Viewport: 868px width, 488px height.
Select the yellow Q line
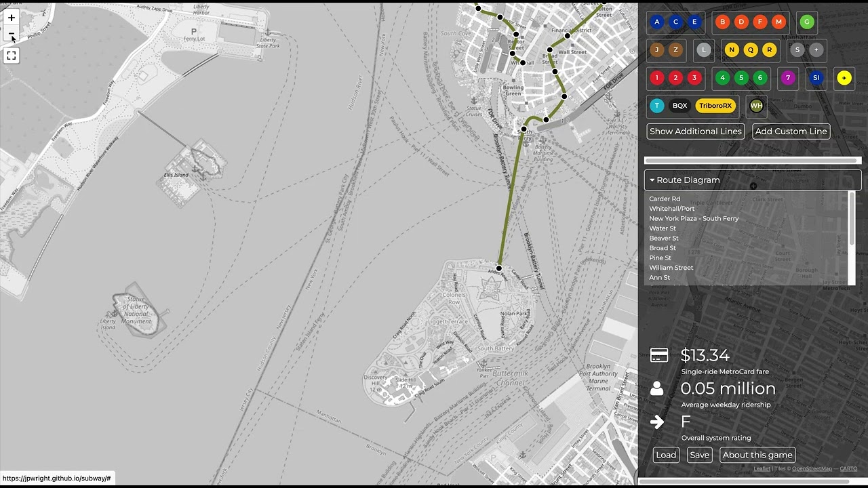point(751,49)
